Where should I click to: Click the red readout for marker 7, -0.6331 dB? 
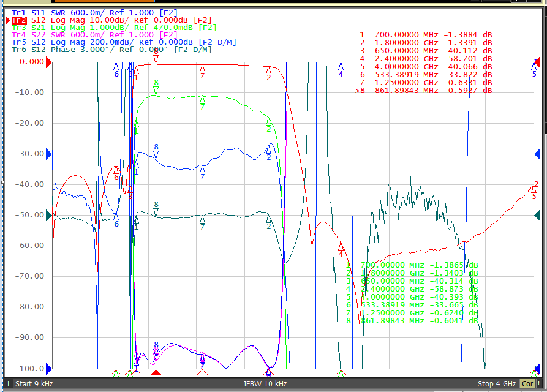pyautogui.click(x=426, y=83)
